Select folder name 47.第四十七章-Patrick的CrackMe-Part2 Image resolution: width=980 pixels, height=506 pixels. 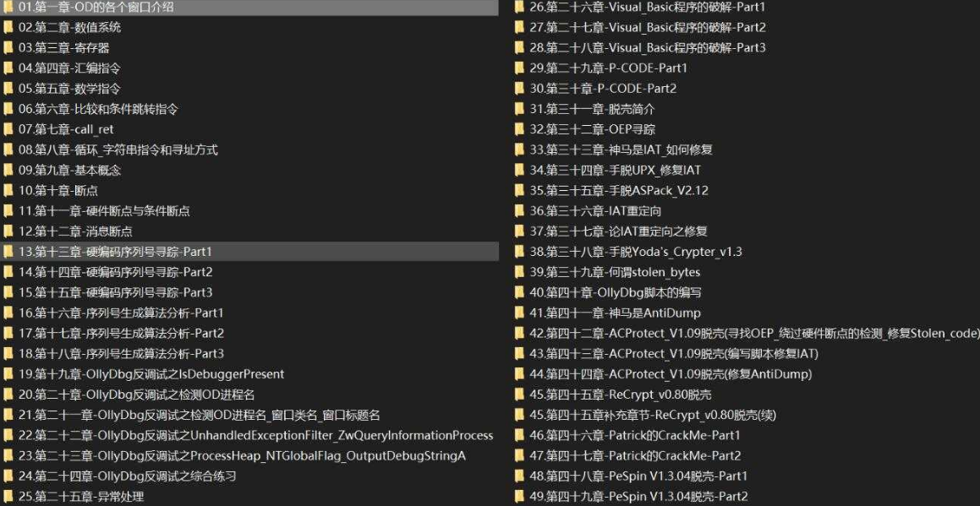click(635, 456)
